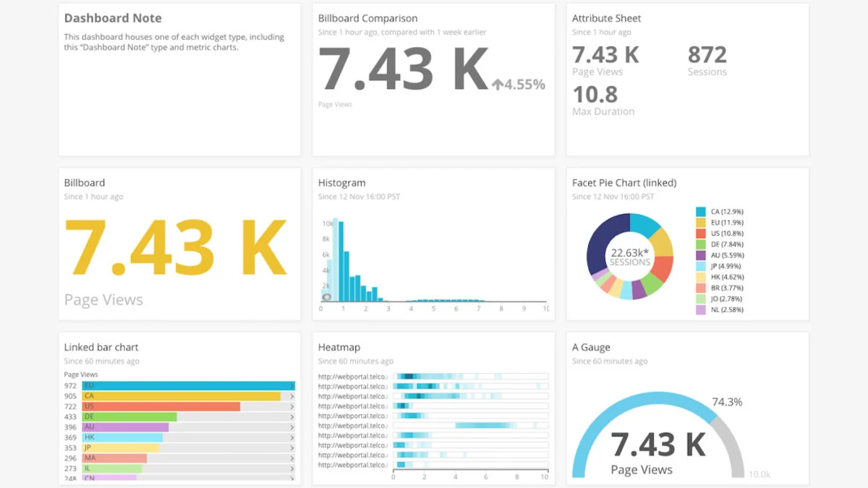Click the JP (4.99%) legend label
Viewport: 868px width, 488px height.
(726, 266)
